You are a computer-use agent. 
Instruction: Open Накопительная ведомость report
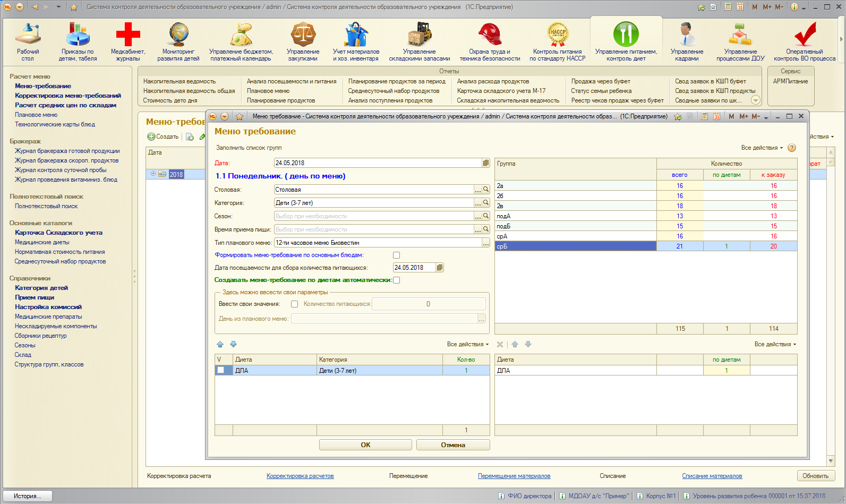(x=180, y=81)
